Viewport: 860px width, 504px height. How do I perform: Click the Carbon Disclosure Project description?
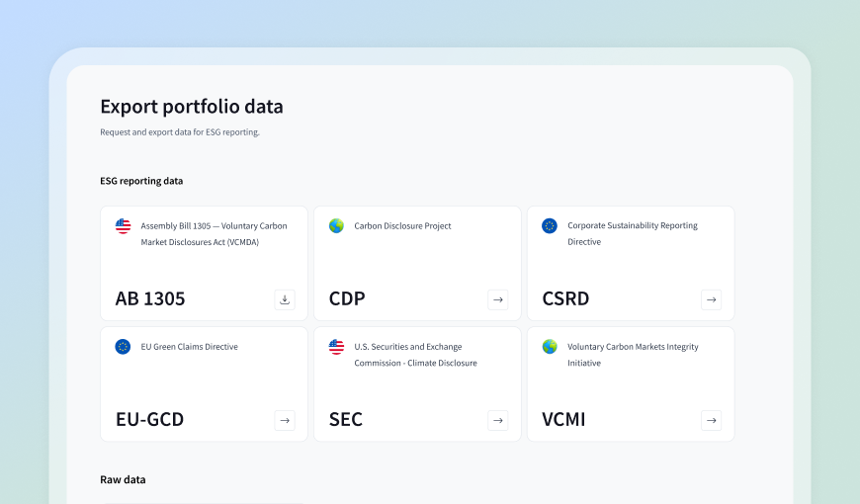tap(402, 226)
